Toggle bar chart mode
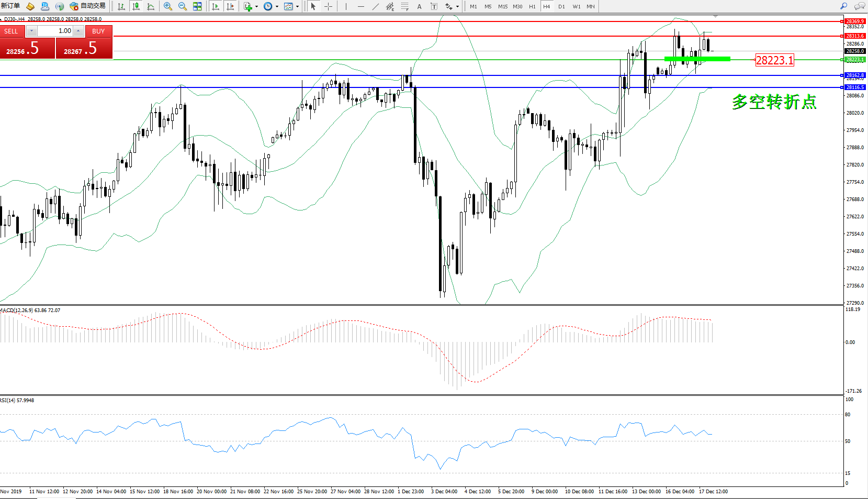Image resolution: width=868 pixels, height=499 pixels. click(121, 6)
